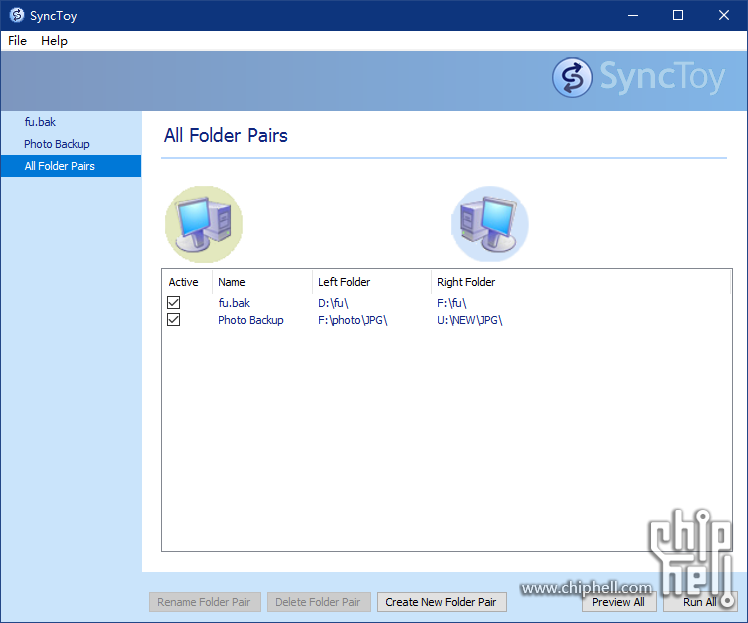This screenshot has width=748, height=623.
Task: Click Rename Folder Pair button
Action: pos(205,602)
